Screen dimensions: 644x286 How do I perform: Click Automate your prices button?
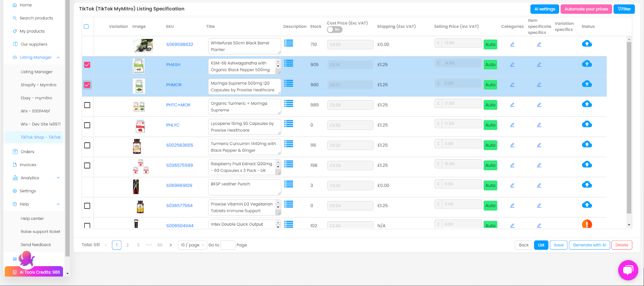(x=586, y=9)
